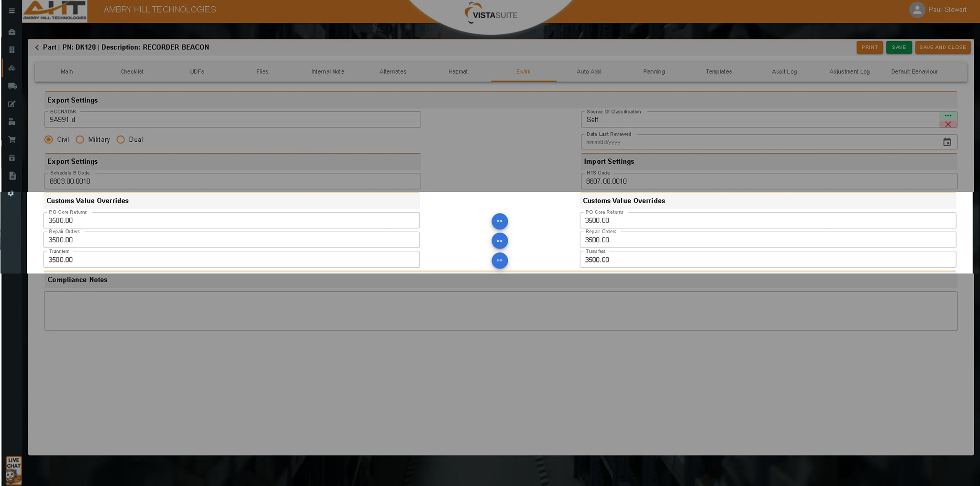Image resolution: width=980 pixels, height=486 pixels.
Task: Copy Repair Orders value to import side
Action: coord(499,241)
